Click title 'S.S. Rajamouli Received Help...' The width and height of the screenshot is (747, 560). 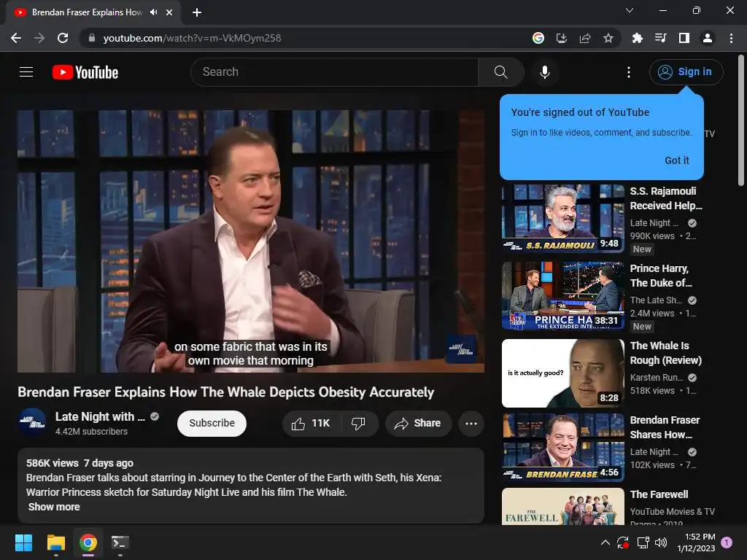[666, 198]
